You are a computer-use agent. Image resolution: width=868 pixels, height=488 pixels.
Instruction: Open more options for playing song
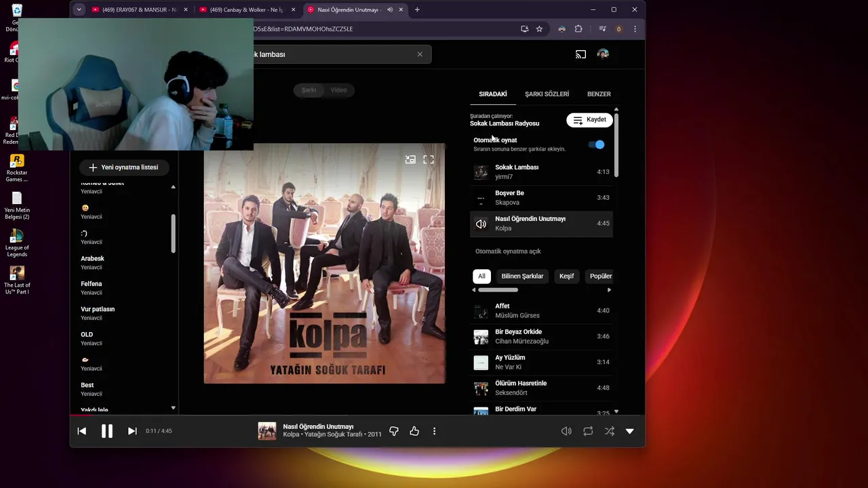click(434, 431)
